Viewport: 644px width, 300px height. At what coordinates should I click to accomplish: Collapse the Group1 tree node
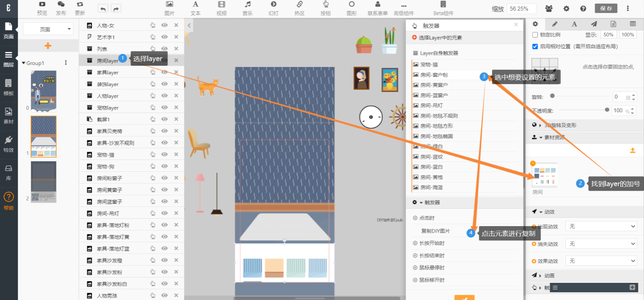tap(24, 63)
